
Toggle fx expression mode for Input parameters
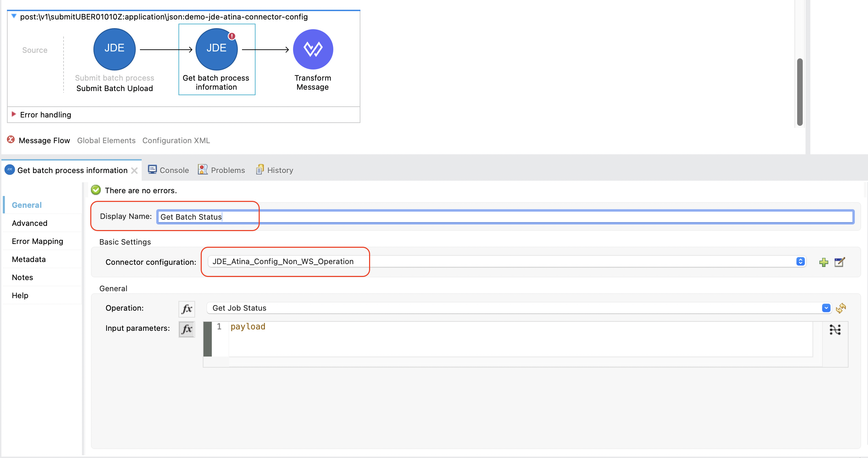point(187,329)
